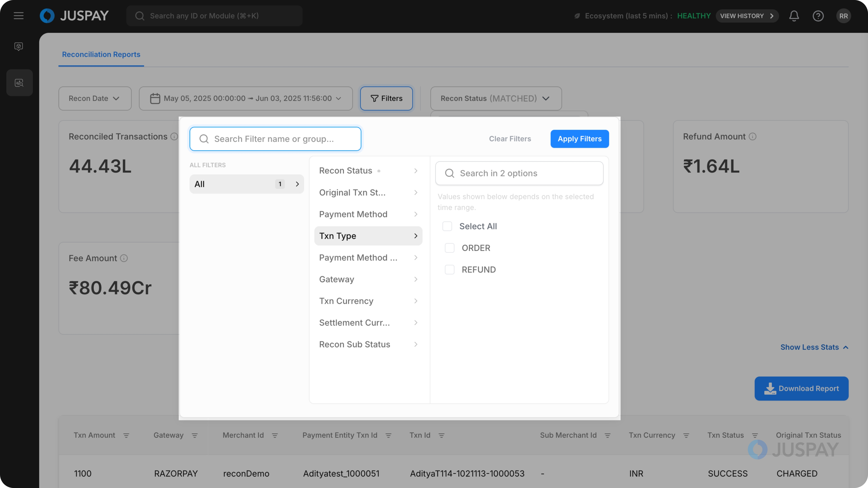Tick the ORDER checkbox
Screen dimensions: 868x488
450,248
